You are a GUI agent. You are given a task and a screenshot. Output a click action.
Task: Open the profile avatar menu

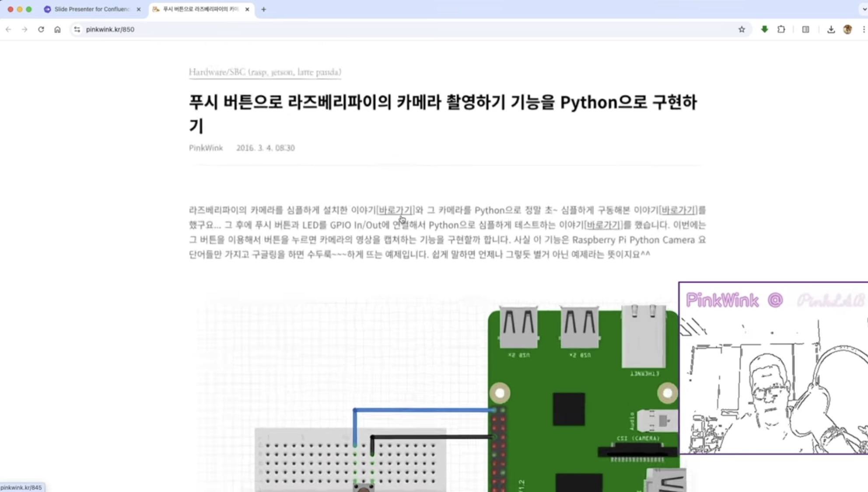coord(847,29)
